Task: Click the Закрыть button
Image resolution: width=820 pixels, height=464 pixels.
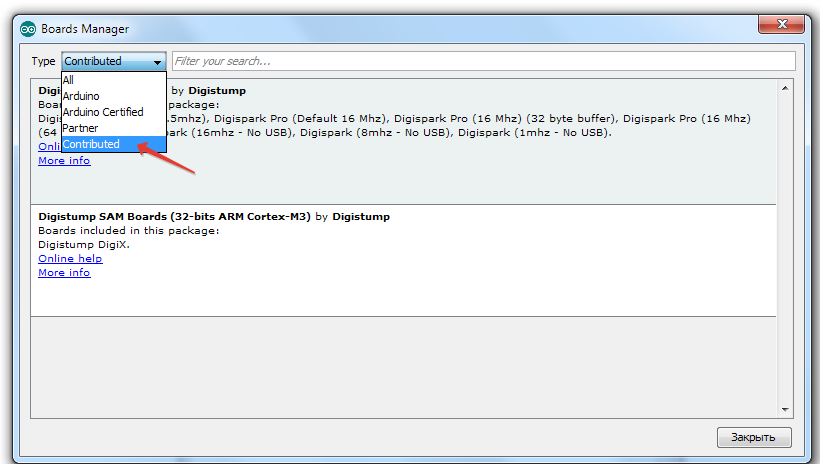Action: click(754, 437)
